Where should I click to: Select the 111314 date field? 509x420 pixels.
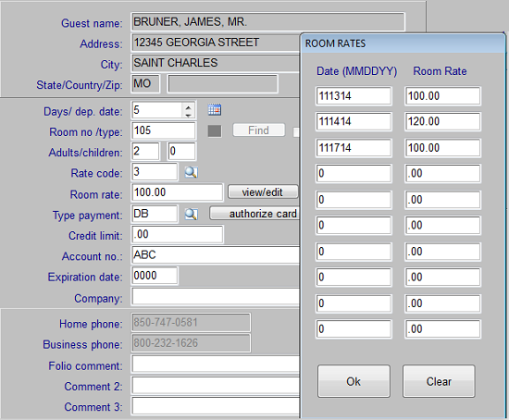[354, 96]
